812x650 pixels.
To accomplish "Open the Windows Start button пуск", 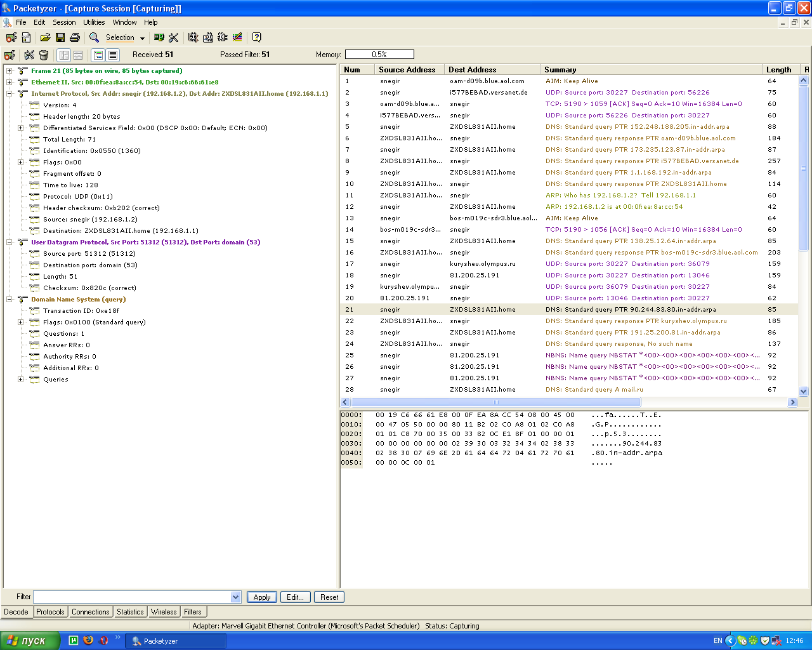I will tap(30, 640).
